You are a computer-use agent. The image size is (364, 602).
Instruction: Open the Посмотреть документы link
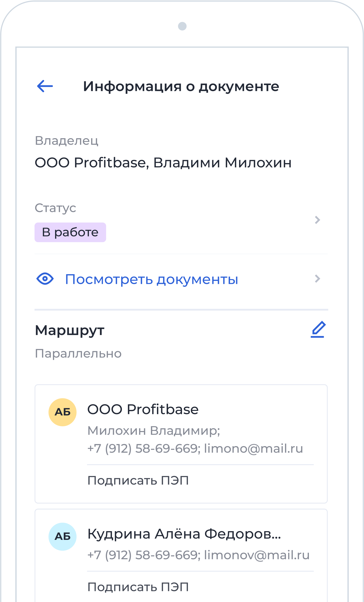151,279
